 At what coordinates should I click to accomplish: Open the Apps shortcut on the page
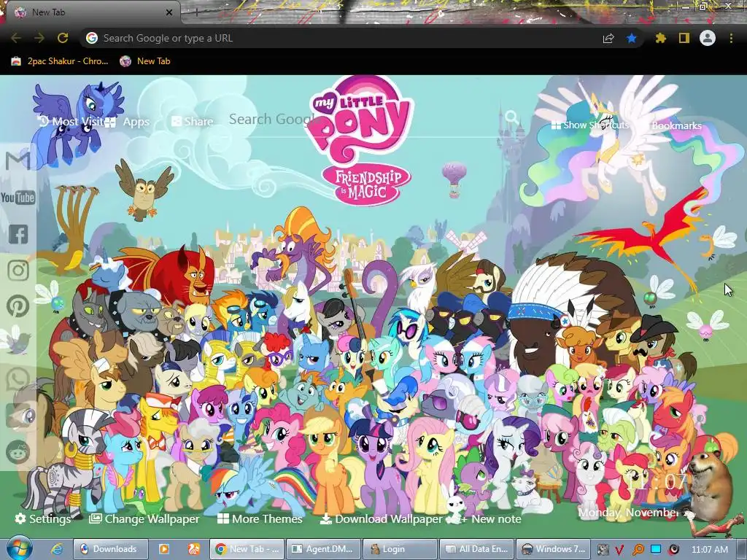[x=127, y=122]
